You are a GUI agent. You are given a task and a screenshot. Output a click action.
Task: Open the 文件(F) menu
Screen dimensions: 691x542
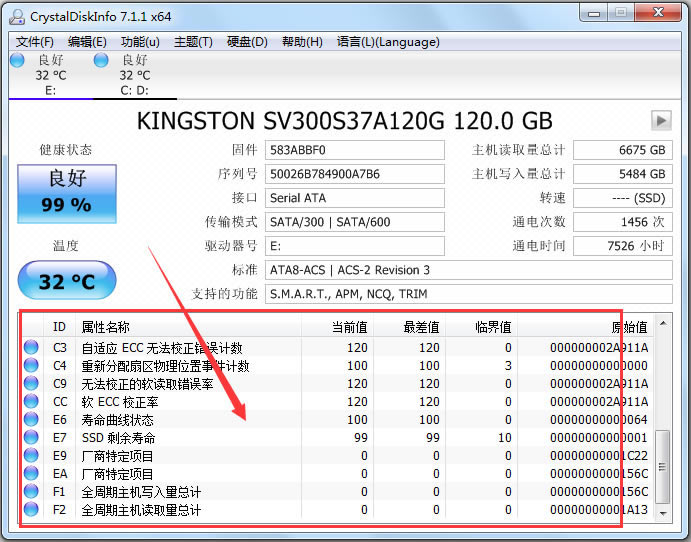coord(35,42)
